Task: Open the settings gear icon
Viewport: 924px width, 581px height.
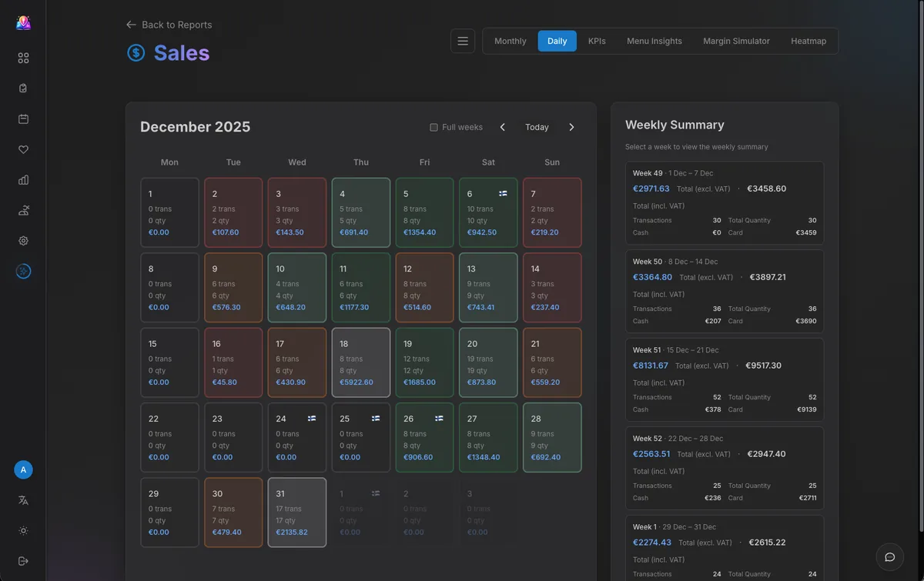Action: [23, 241]
